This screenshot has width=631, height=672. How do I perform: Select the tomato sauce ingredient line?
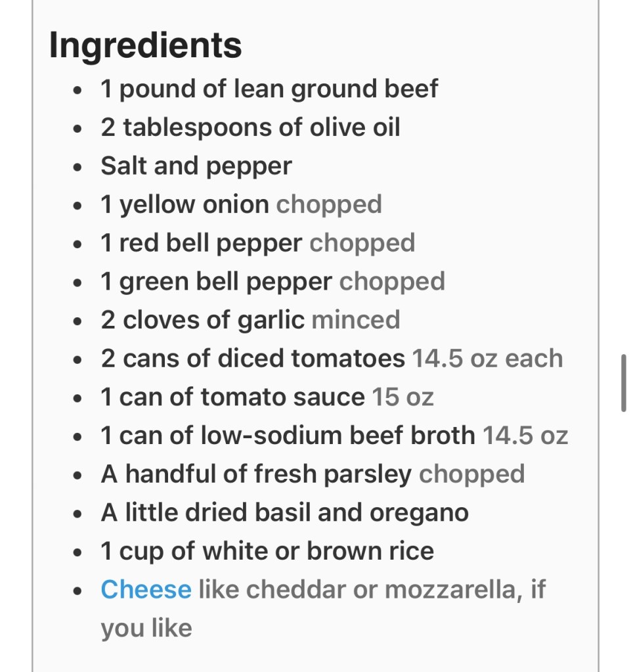pyautogui.click(x=232, y=397)
